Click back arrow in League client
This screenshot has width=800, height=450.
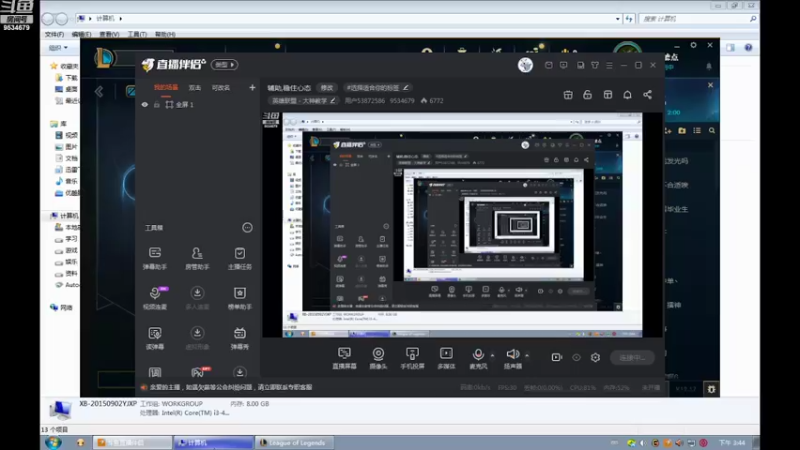click(99, 92)
